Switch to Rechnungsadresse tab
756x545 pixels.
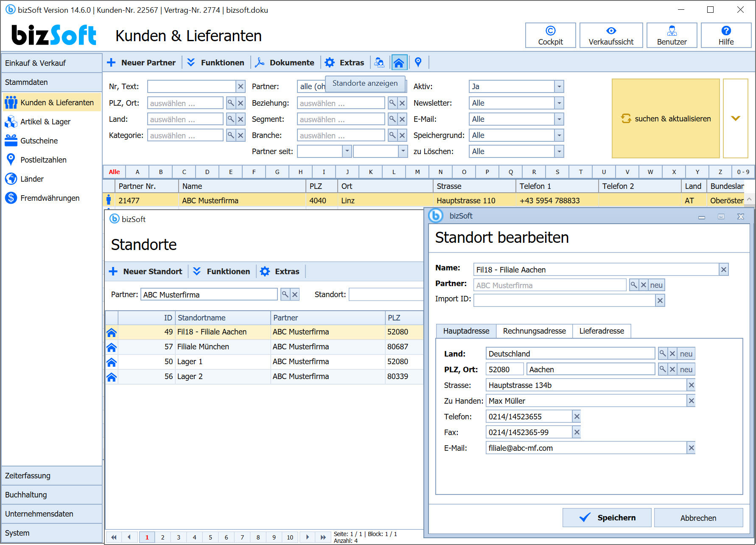(x=534, y=331)
